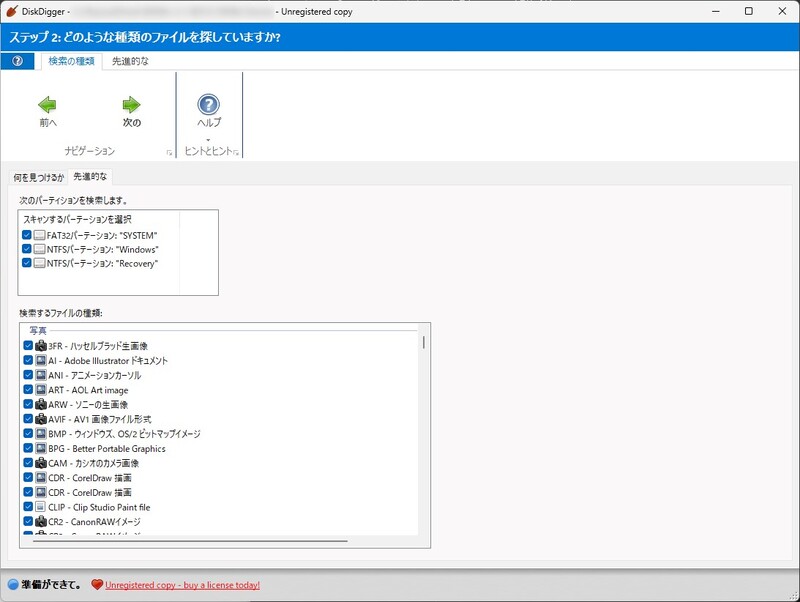
Task: Click the image icon beside ART AOL Art image
Action: pos(41,390)
